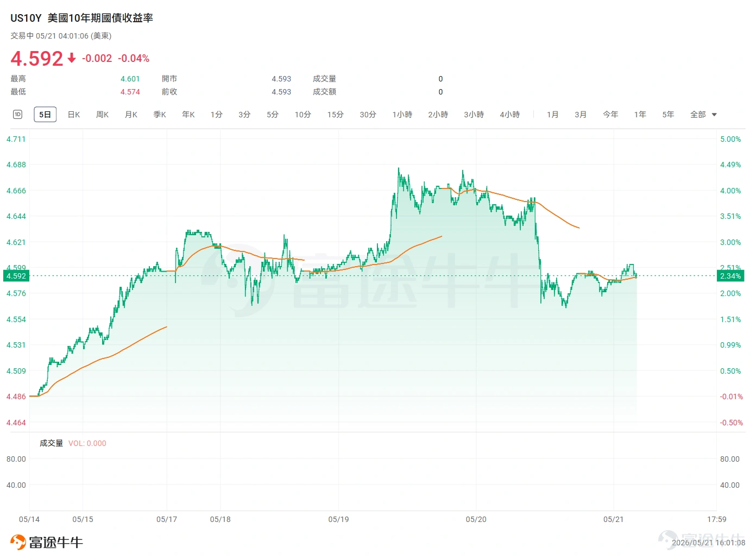
Task: Switch to the 日K chart
Action: [x=74, y=115]
